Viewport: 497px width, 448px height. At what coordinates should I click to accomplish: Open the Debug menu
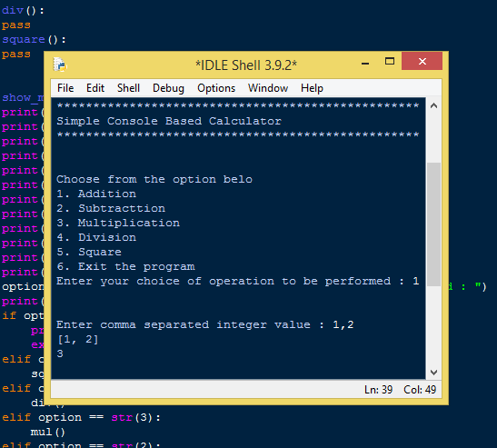[168, 88]
